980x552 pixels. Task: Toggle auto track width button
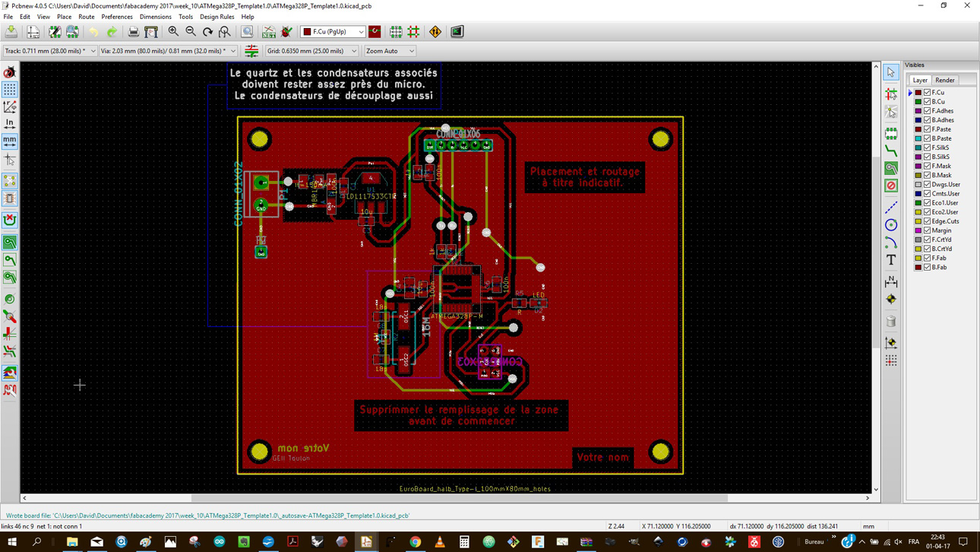click(251, 51)
